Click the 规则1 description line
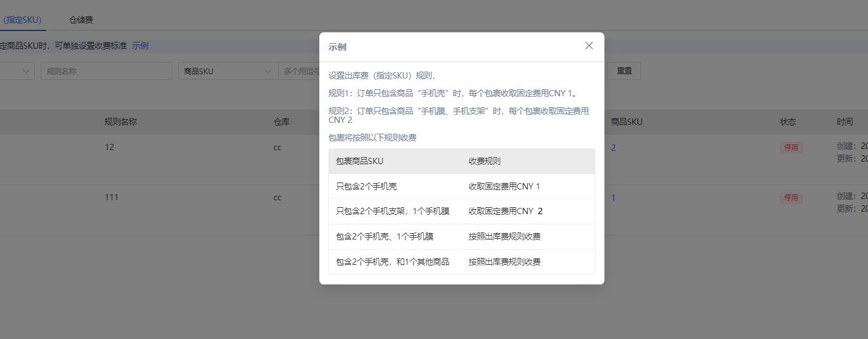 (454, 93)
